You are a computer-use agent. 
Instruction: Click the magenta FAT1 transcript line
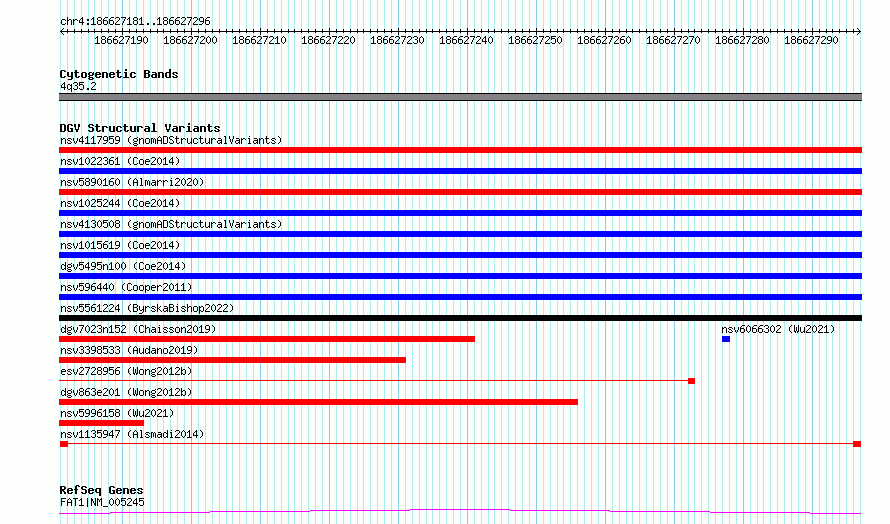[x=460, y=512]
